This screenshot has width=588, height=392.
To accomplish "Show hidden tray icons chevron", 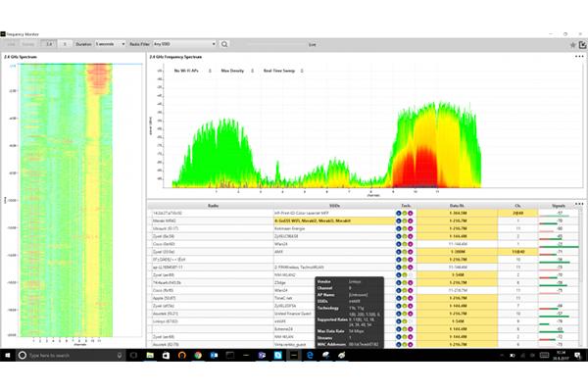I will (x=502, y=355).
